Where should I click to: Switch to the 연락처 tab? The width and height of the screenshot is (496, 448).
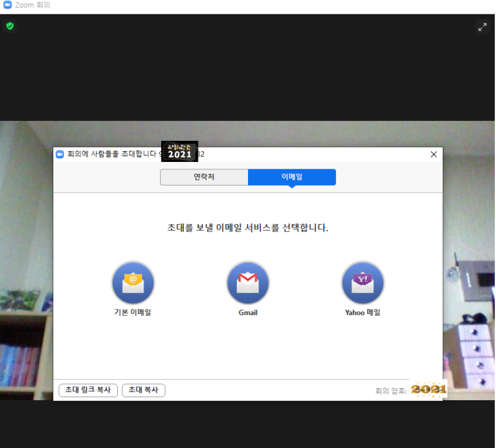click(x=204, y=177)
